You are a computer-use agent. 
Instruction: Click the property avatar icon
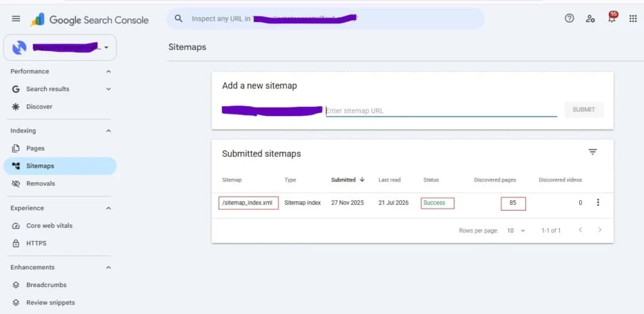[x=19, y=48]
